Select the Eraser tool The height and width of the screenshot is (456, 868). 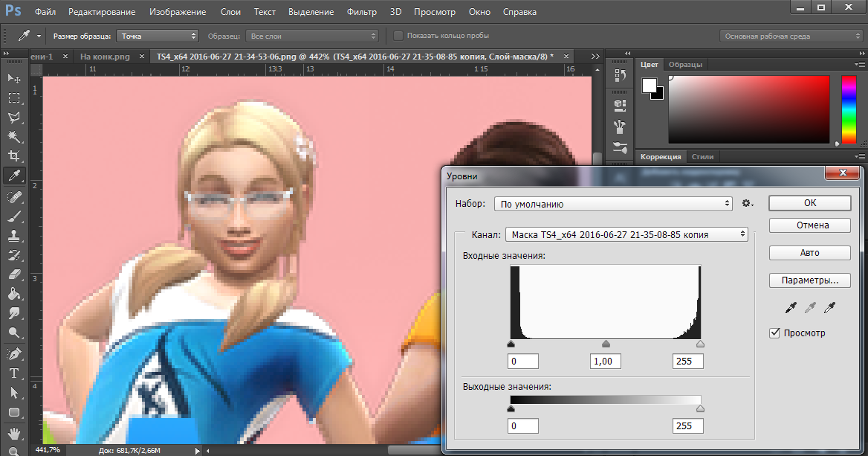(14, 274)
